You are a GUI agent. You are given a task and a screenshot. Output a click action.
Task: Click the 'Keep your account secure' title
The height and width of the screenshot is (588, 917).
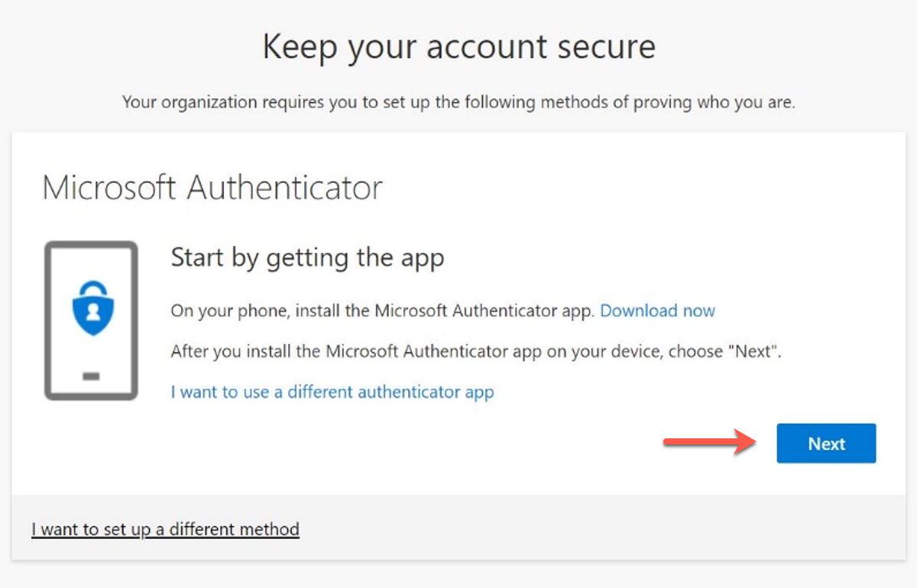(458, 47)
